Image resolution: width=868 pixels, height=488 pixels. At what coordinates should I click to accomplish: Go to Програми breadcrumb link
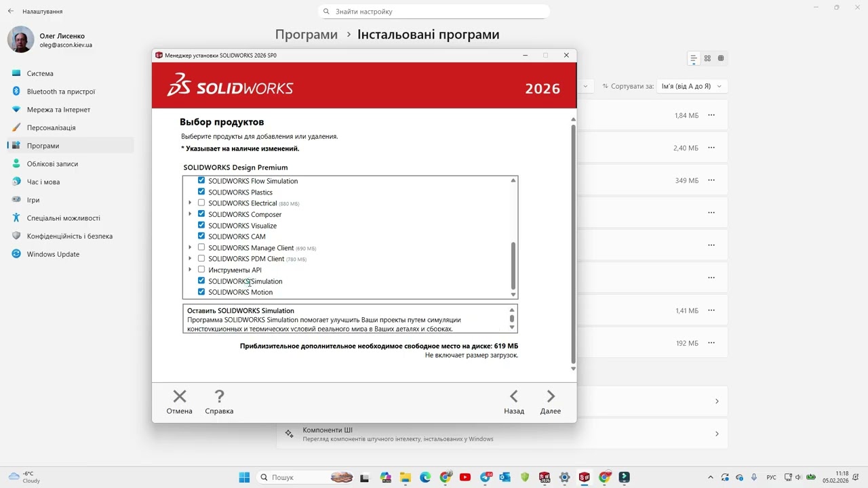[x=307, y=35]
